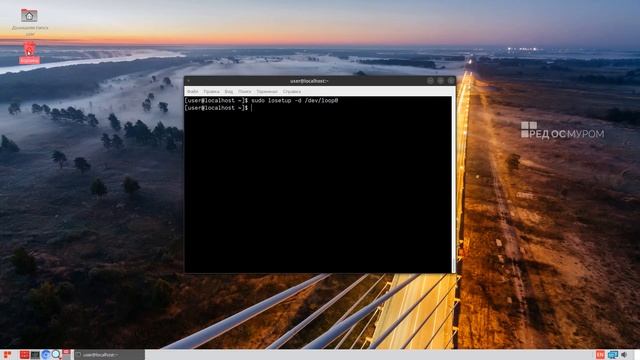Open the volume speaker tray icon
Viewport: 640px width, 360px height.
tap(624, 355)
